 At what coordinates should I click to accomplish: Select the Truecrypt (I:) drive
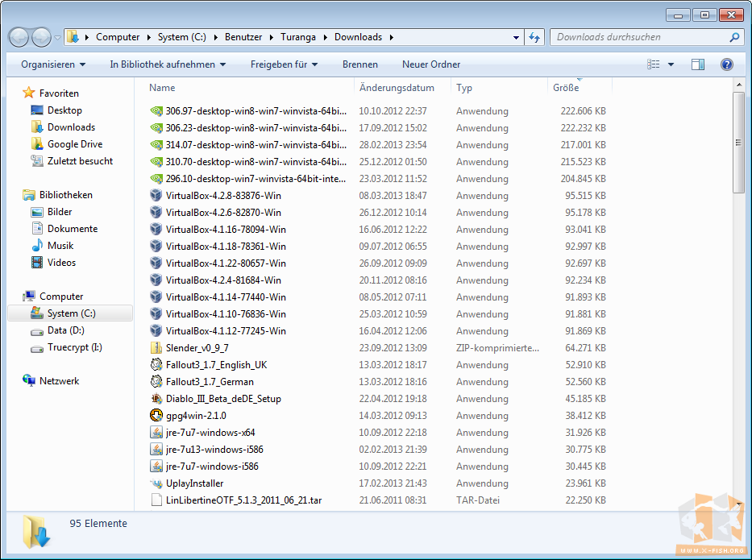pyautogui.click(x=74, y=347)
